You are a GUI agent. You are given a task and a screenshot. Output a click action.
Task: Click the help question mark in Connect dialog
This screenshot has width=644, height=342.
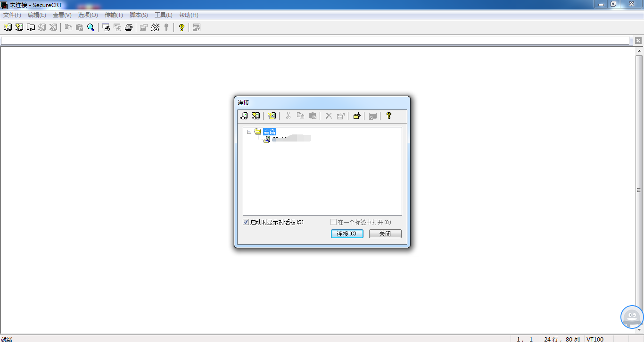click(389, 116)
